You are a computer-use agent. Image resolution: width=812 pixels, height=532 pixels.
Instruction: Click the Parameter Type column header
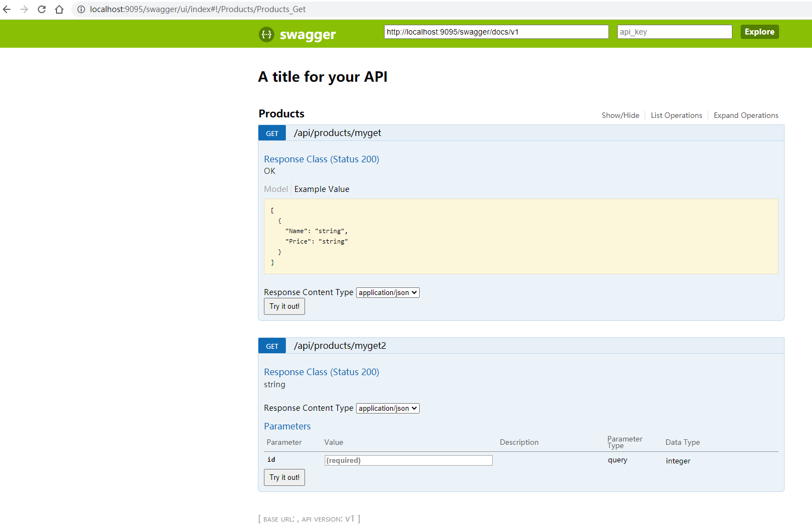point(625,442)
